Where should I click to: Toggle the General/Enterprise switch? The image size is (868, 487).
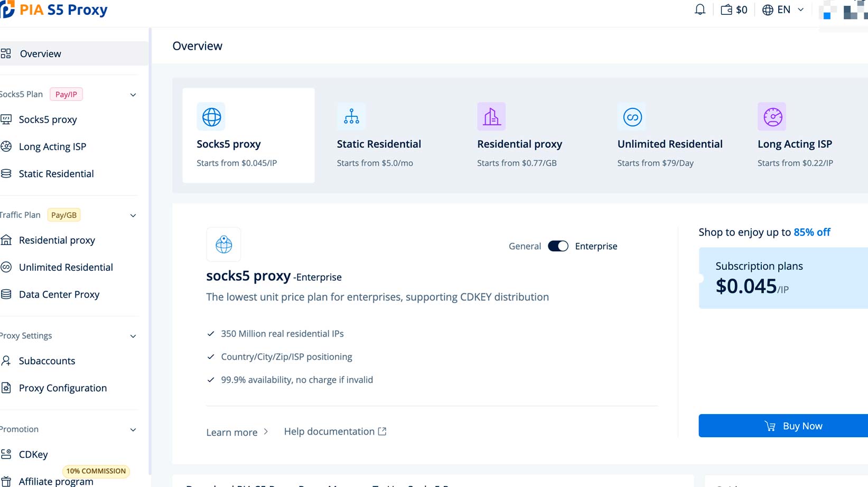[x=558, y=246]
